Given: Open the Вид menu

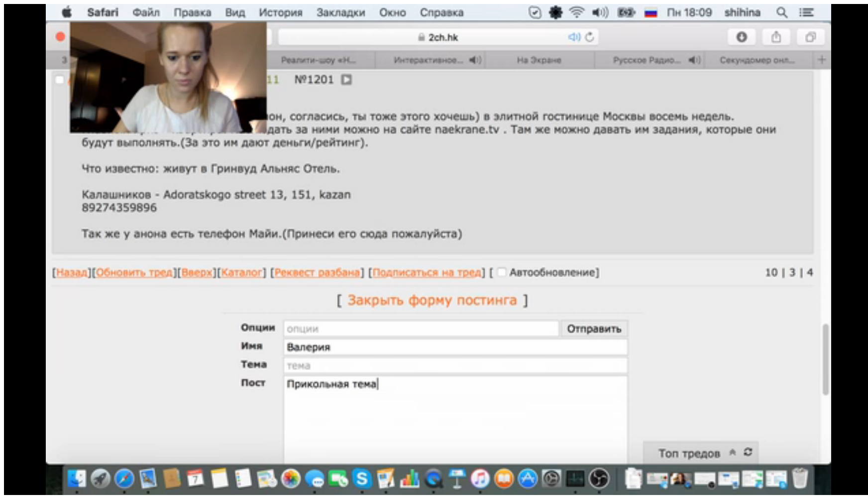Looking at the screenshot, I should 235,12.
